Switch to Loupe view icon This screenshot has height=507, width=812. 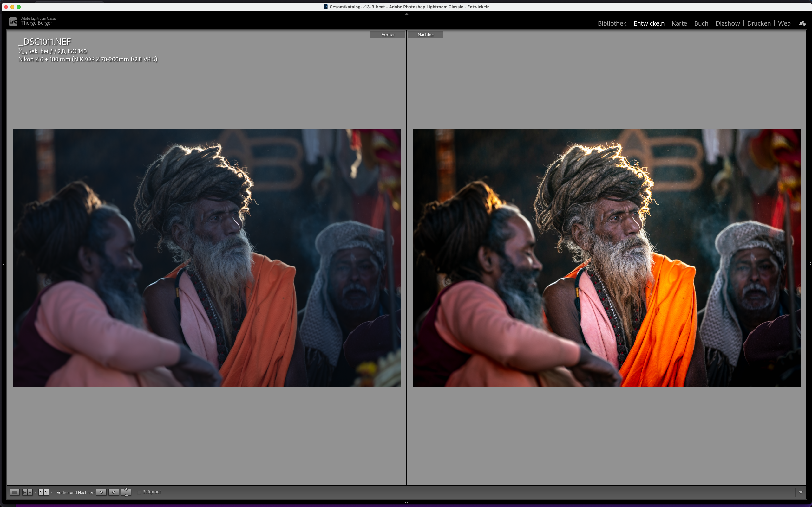14,492
